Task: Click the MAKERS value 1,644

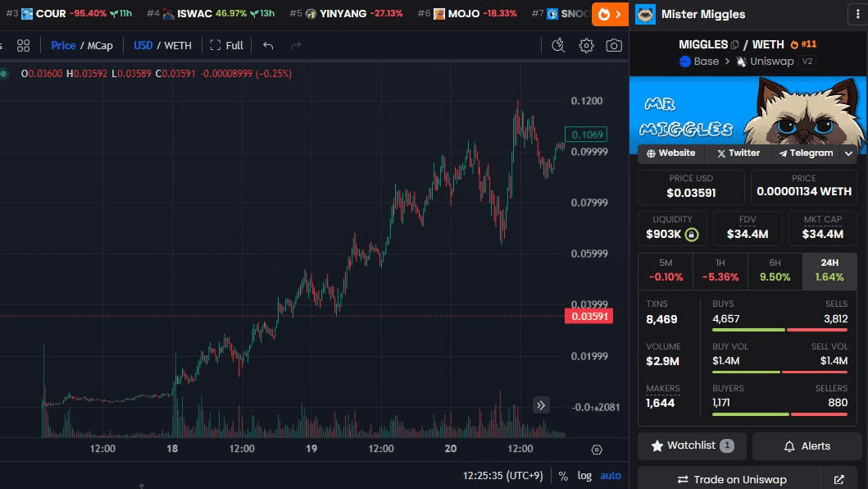Action: 661,403
